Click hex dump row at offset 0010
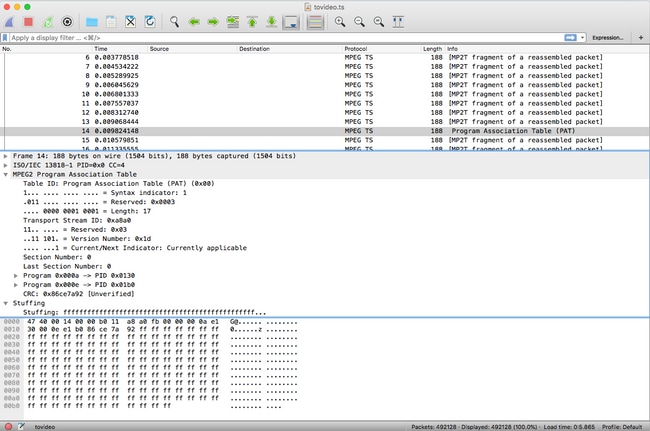This screenshot has width=650, height=431. [x=150, y=329]
